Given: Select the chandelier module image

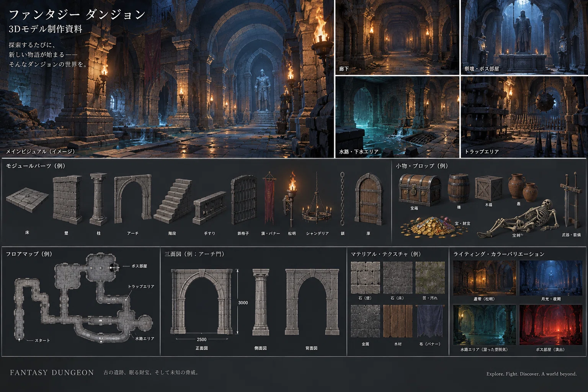Looking at the screenshot, I should 317,198.
